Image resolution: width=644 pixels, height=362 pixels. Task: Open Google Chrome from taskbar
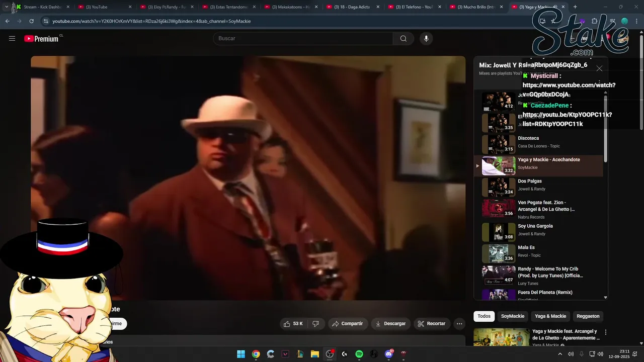coord(256,354)
